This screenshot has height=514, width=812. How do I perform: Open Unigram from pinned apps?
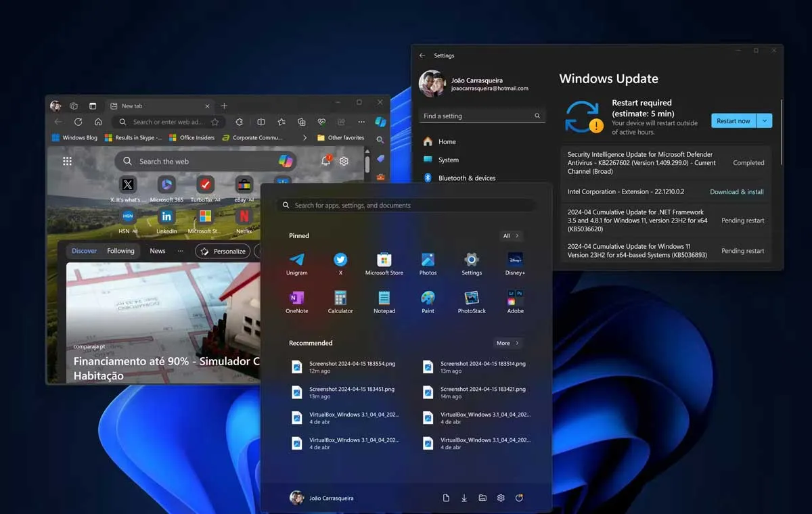[x=296, y=260]
